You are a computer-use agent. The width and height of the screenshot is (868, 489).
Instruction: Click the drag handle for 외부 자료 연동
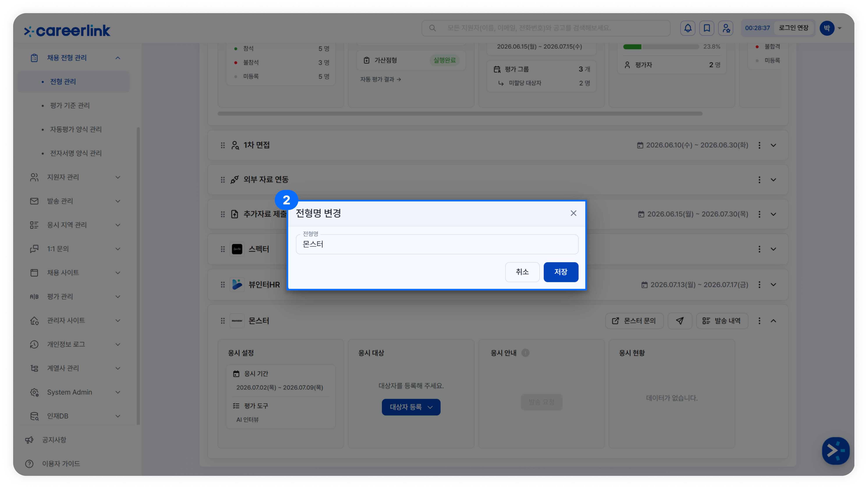coord(223,180)
